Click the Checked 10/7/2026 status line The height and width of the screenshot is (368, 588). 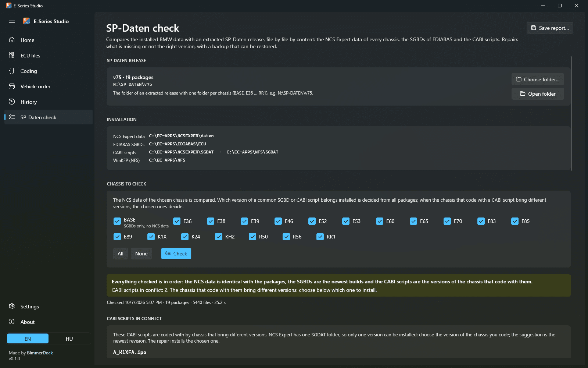(166, 302)
